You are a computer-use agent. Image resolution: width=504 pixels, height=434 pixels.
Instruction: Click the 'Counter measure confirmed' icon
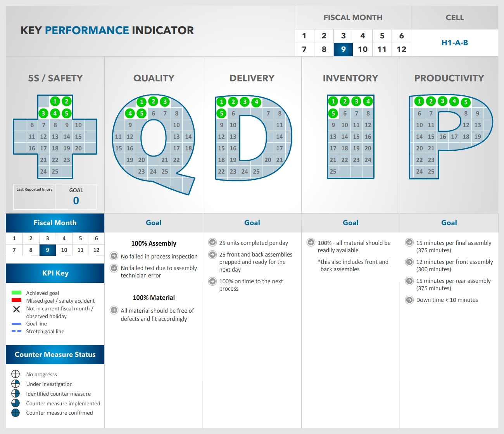16,413
